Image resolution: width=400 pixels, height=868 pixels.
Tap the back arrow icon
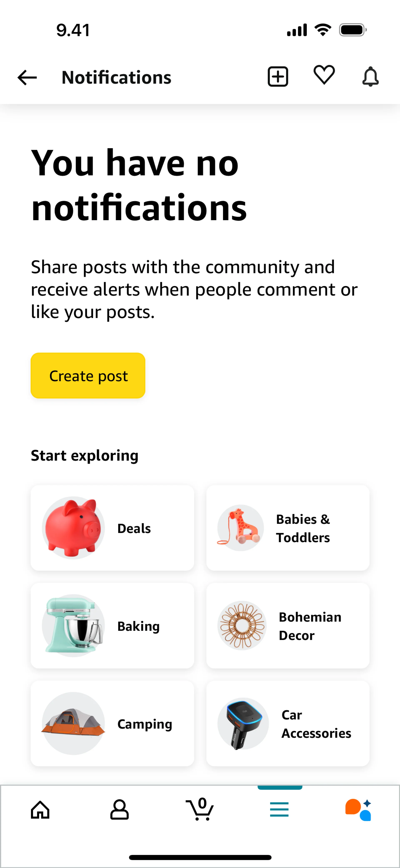27,78
